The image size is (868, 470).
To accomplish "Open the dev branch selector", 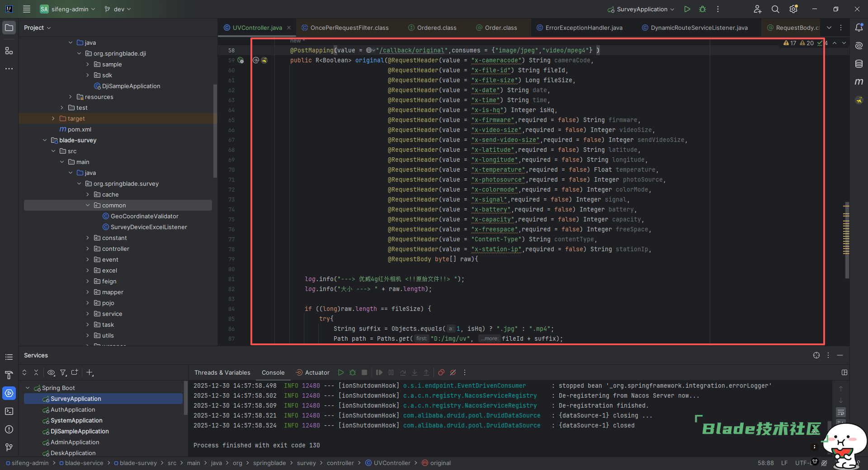I will (118, 9).
